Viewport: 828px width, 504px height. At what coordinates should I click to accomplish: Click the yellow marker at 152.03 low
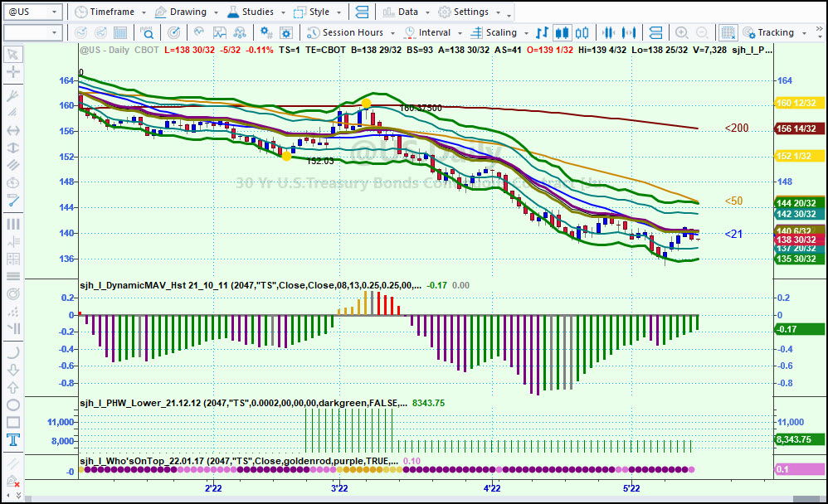[x=286, y=156]
